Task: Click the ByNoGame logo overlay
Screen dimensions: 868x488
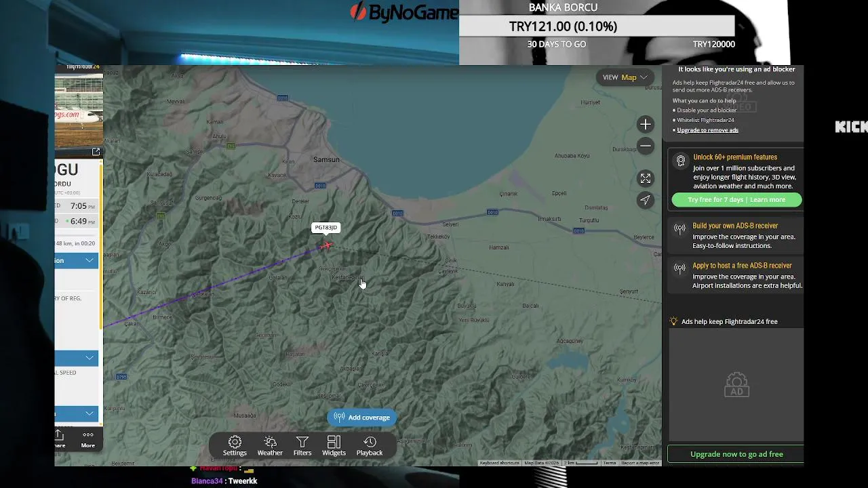Action: pyautogui.click(x=404, y=12)
